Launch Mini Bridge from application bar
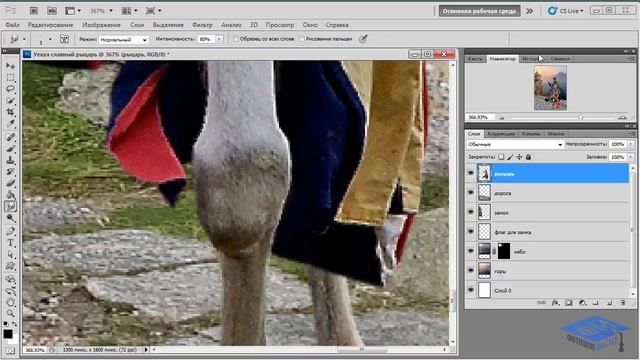 click(51, 11)
